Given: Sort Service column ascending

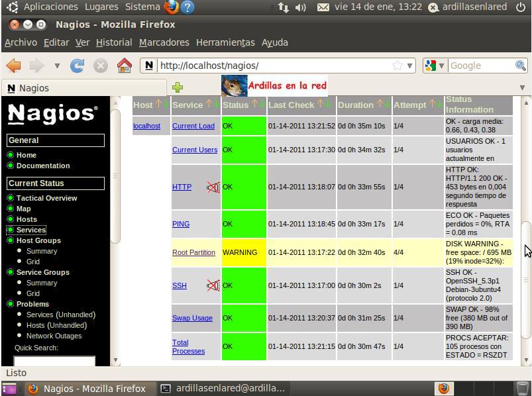Looking at the screenshot, I should [x=209, y=104].
